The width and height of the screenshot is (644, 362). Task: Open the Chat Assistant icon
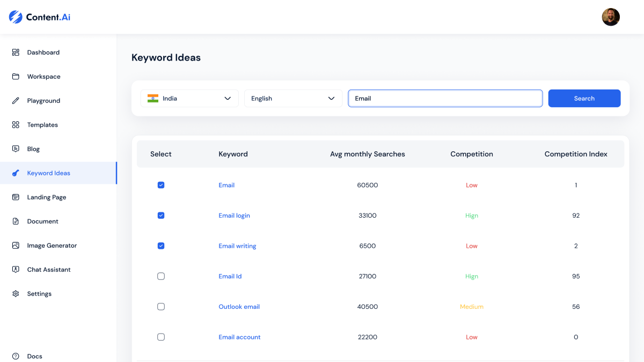[x=15, y=269]
